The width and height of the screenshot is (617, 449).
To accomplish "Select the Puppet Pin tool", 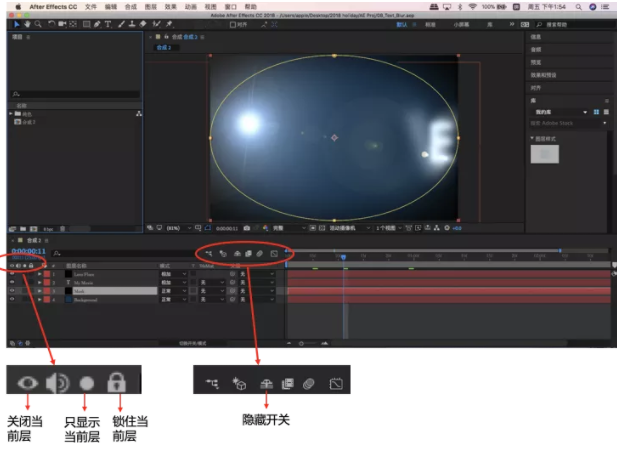I will [x=169, y=24].
